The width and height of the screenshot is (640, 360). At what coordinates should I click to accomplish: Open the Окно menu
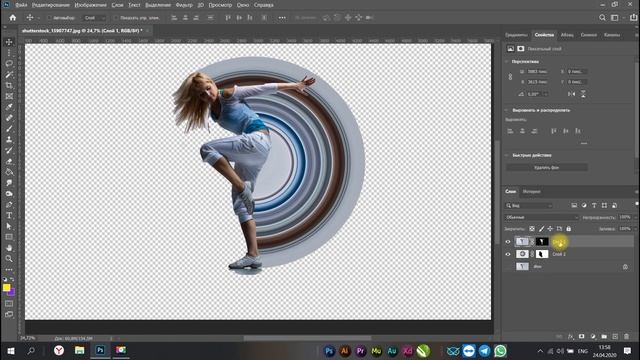tap(243, 5)
